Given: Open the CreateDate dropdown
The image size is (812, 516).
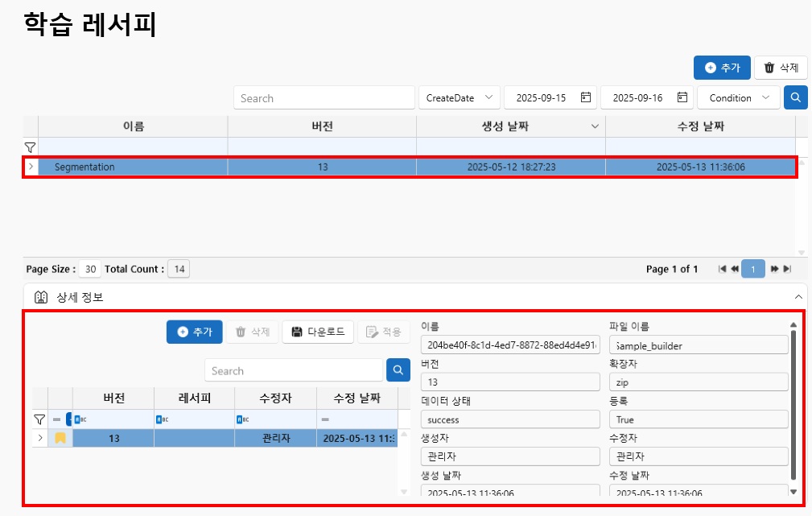Looking at the screenshot, I should (459, 97).
